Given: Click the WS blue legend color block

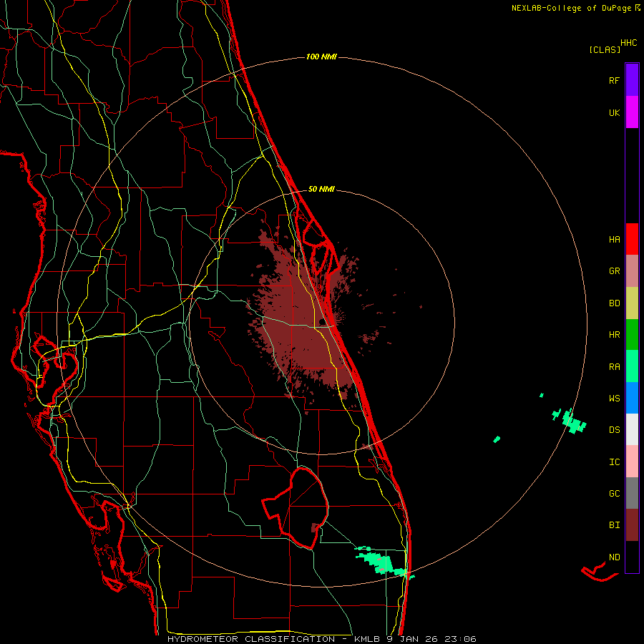Looking at the screenshot, I should [x=632, y=398].
